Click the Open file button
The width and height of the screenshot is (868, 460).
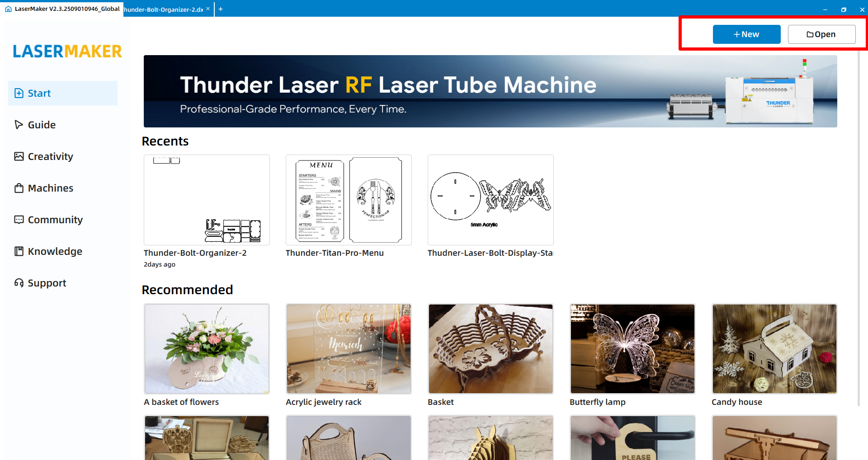click(x=821, y=34)
